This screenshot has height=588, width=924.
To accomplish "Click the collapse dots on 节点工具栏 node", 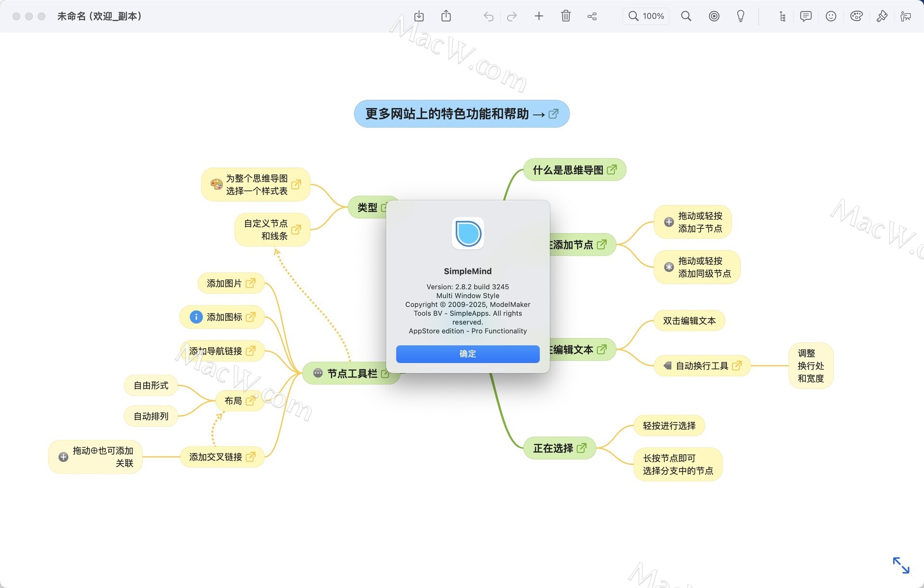I will pyautogui.click(x=318, y=373).
